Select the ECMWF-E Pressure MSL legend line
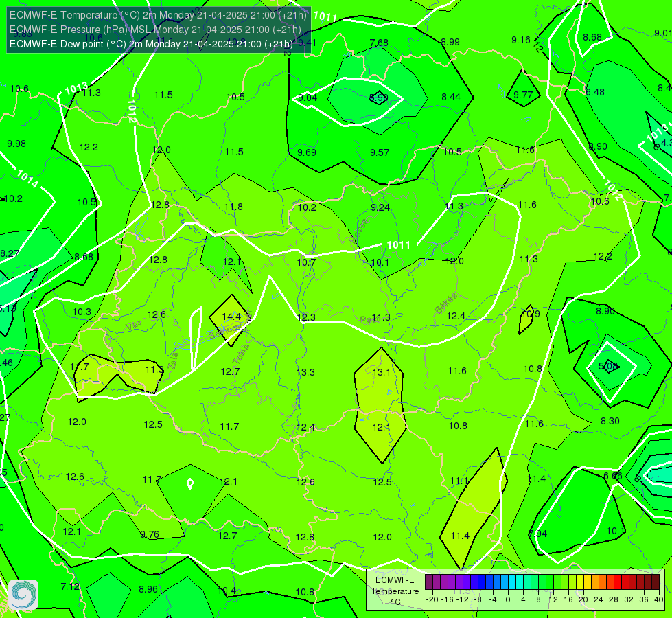 tap(156, 30)
